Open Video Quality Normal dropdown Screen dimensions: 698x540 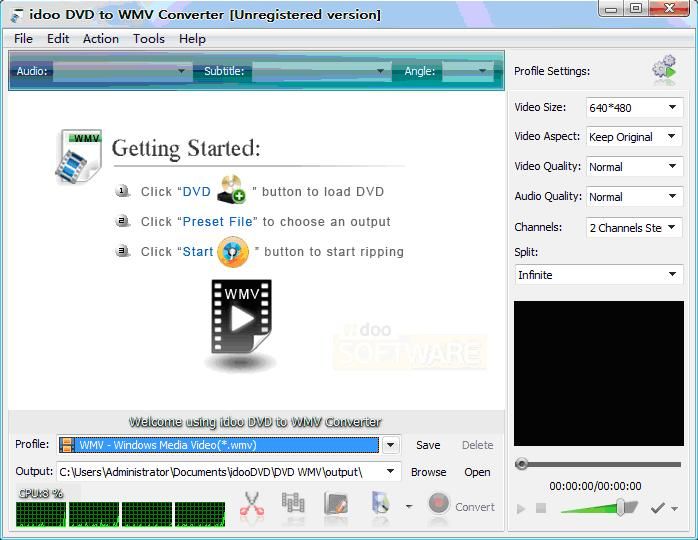point(634,166)
